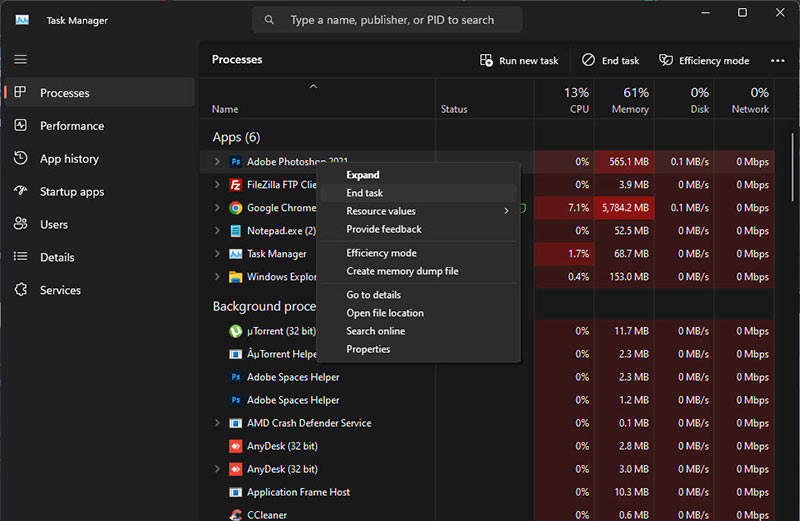Click the Task Manager process icon
This screenshot has height=521, width=800.
(x=235, y=254)
